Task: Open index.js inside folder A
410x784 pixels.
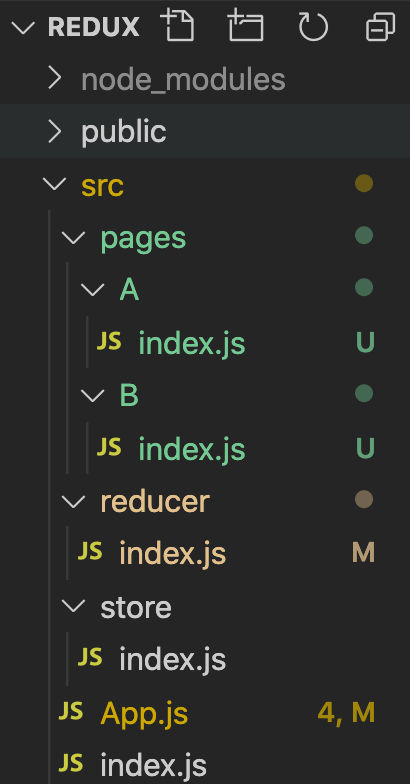Action: point(192,343)
